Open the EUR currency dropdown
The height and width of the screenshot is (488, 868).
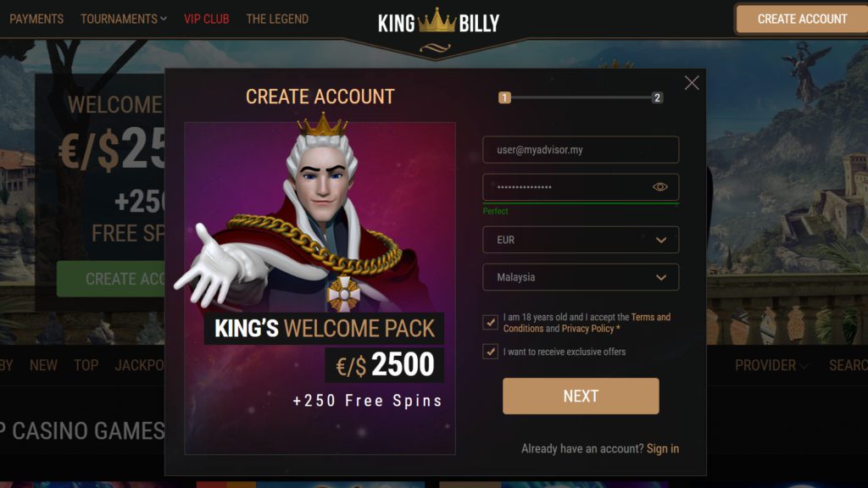tap(581, 240)
